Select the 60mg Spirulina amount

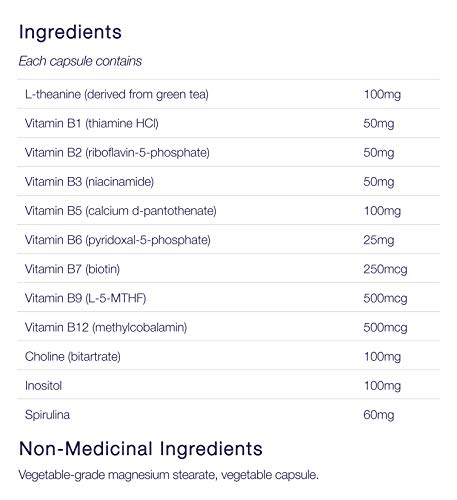click(379, 415)
